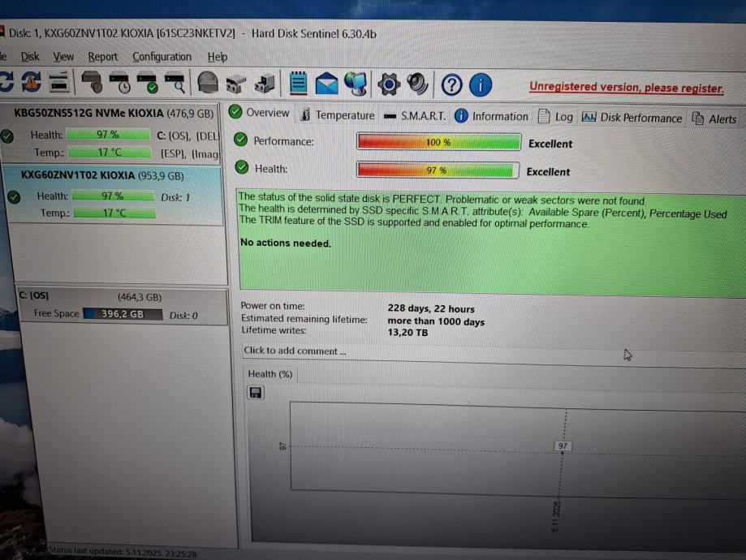Image resolution: width=746 pixels, height=560 pixels.
Task: Select the Health (%) graph tab
Action: (x=270, y=374)
